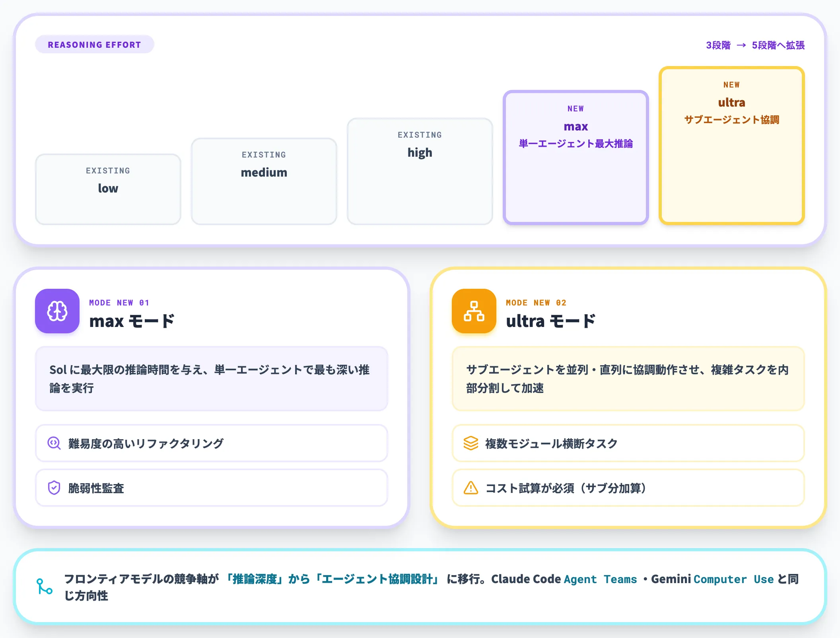This screenshot has height=638, width=840.
Task: Click the purple brain icon for max mode
Action: pos(57,311)
